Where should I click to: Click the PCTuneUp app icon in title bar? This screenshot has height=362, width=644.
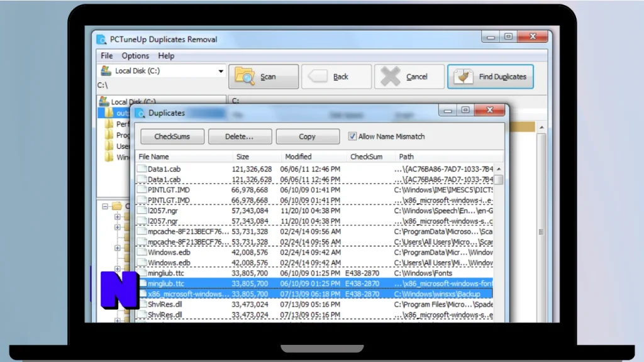pyautogui.click(x=101, y=40)
